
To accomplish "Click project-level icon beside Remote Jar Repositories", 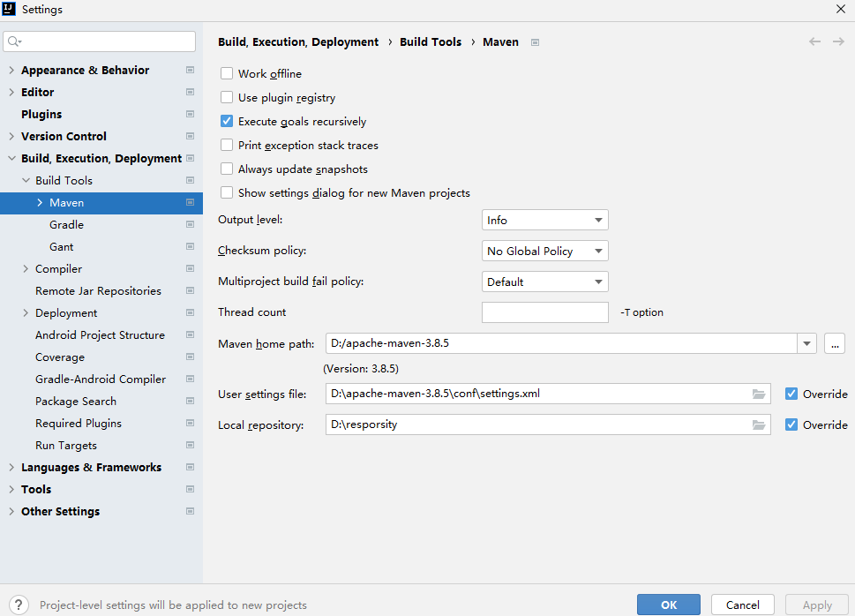I will pyautogui.click(x=190, y=291).
